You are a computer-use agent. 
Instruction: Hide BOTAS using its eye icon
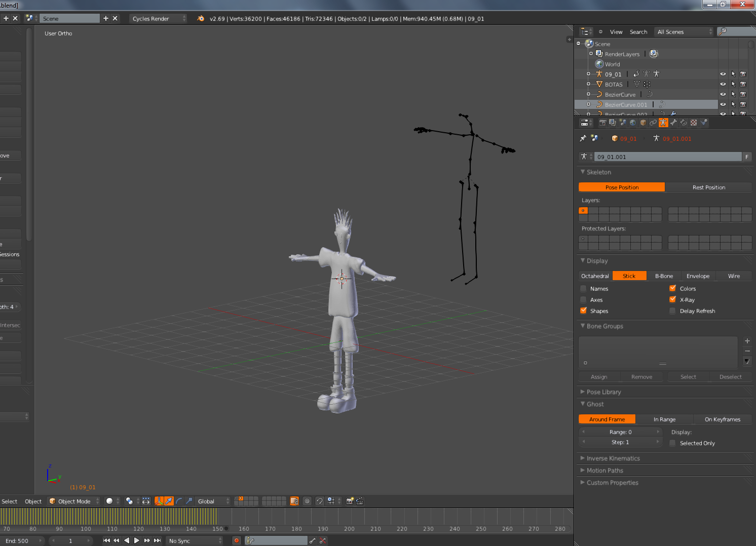click(723, 84)
